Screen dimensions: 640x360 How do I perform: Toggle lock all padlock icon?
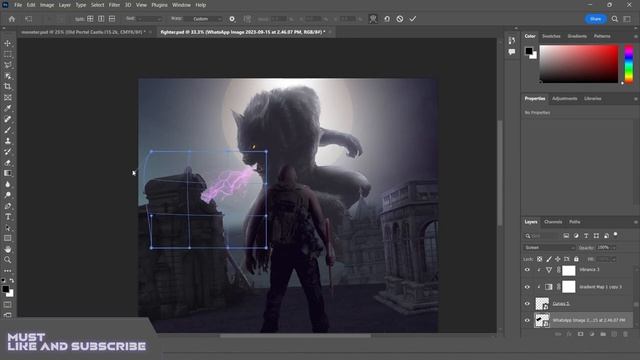576,259
